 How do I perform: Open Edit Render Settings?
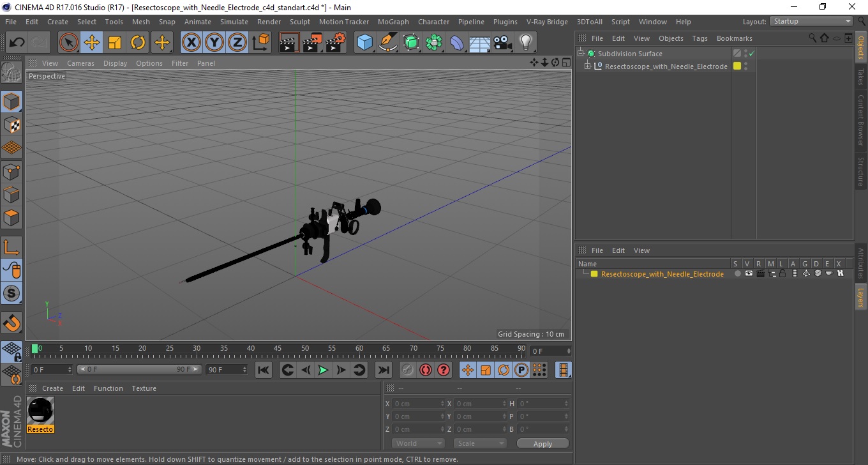[x=336, y=43]
